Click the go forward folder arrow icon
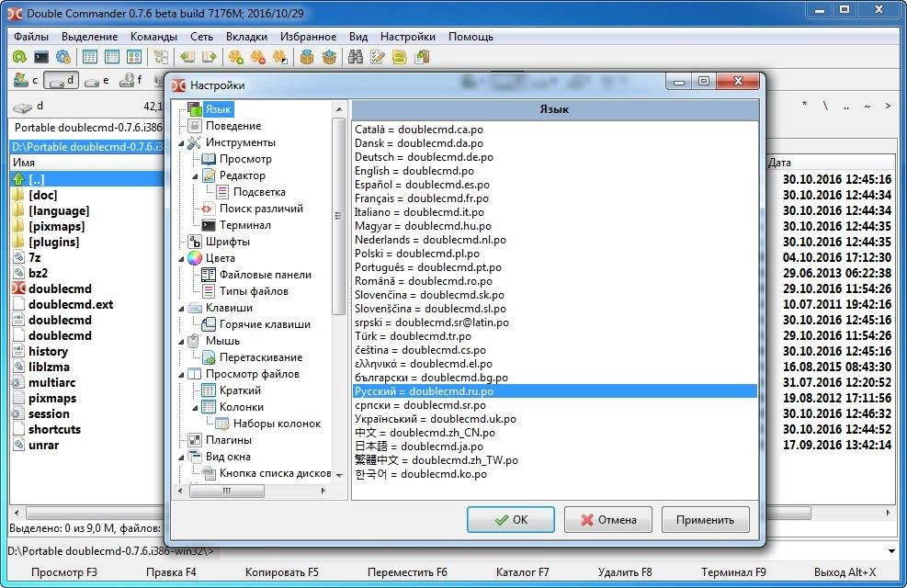Screen dimensions: 907x588 [x=209, y=57]
